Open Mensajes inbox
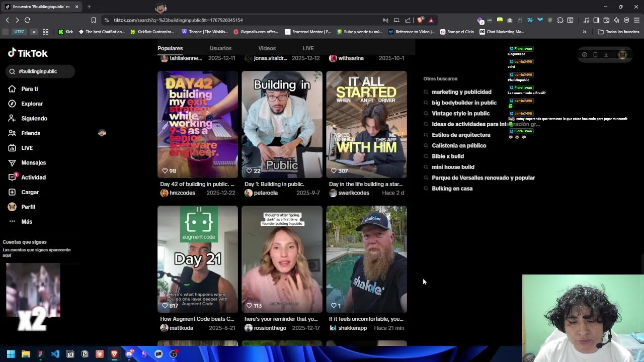The height and width of the screenshot is (362, 644). pos(27,162)
